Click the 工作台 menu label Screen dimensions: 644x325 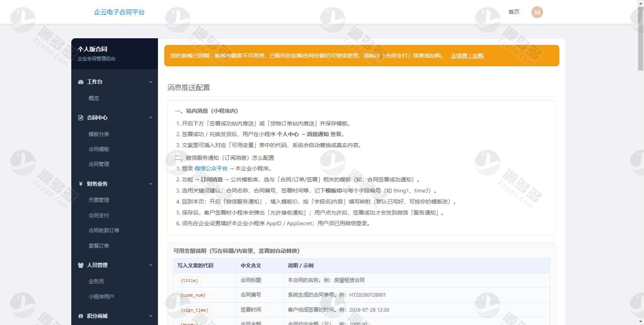click(x=94, y=82)
